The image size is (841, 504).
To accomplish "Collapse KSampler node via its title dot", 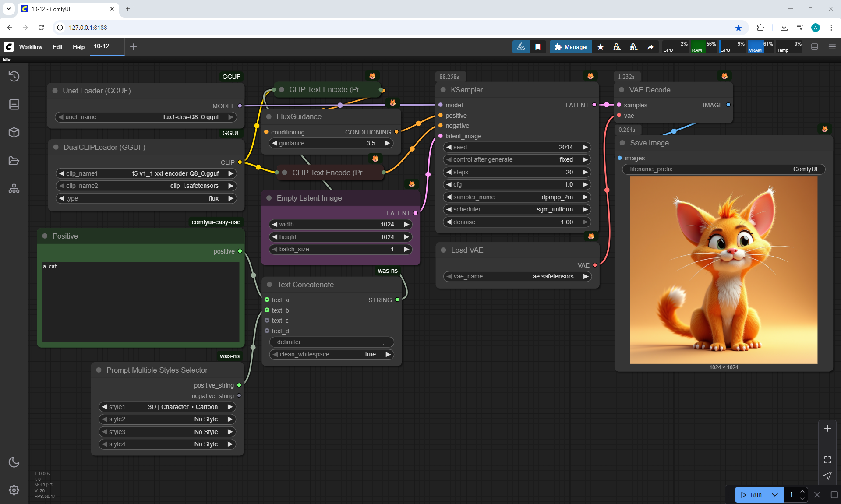I will tap(443, 90).
